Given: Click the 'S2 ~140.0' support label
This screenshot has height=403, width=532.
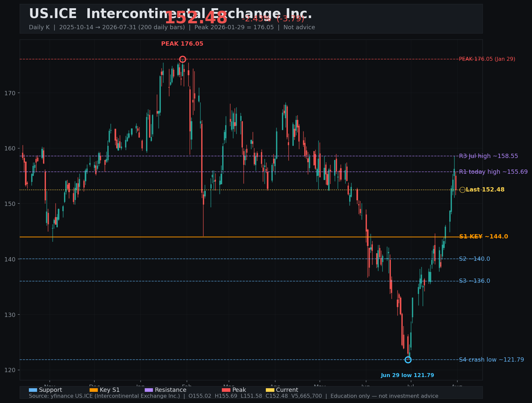Looking at the screenshot, I should [474, 259].
